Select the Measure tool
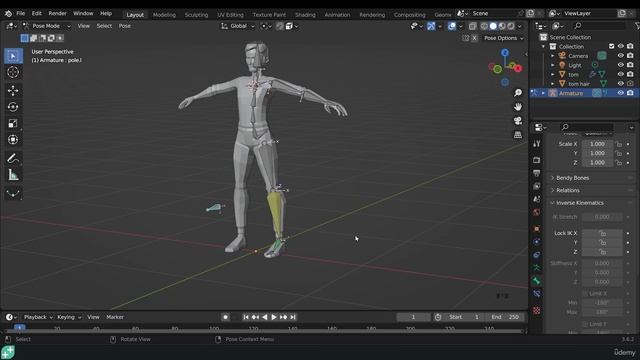640x360 pixels. pos(13,175)
